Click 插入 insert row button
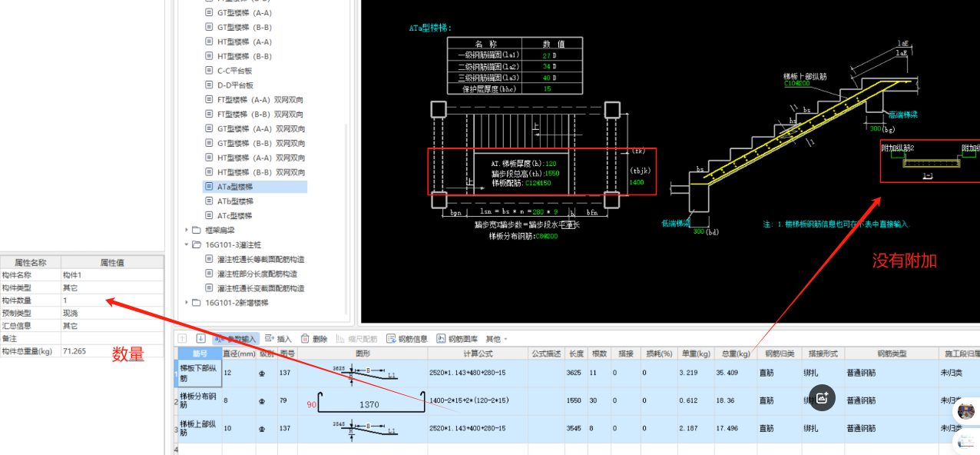The image size is (980, 455). coord(278,338)
